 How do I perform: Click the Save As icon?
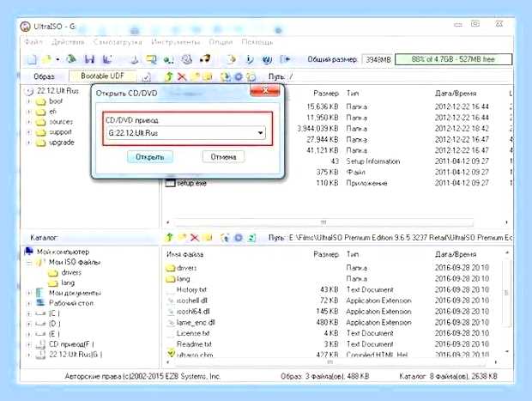point(107,59)
